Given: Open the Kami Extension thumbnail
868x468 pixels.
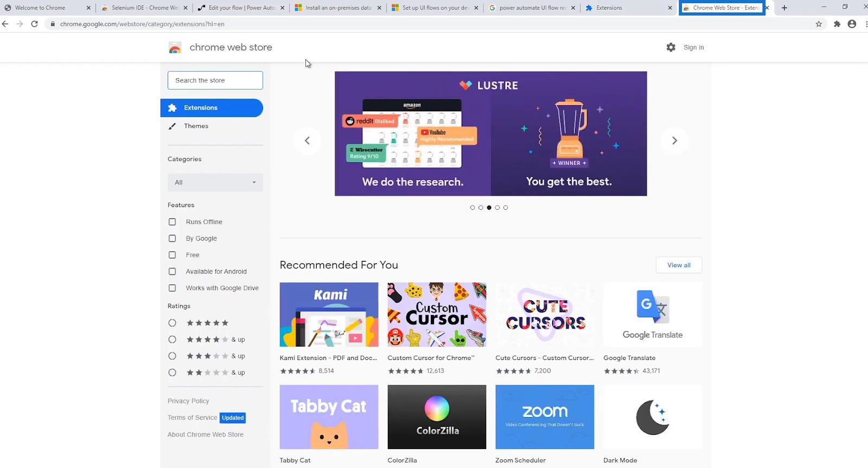Looking at the screenshot, I should click(x=329, y=315).
